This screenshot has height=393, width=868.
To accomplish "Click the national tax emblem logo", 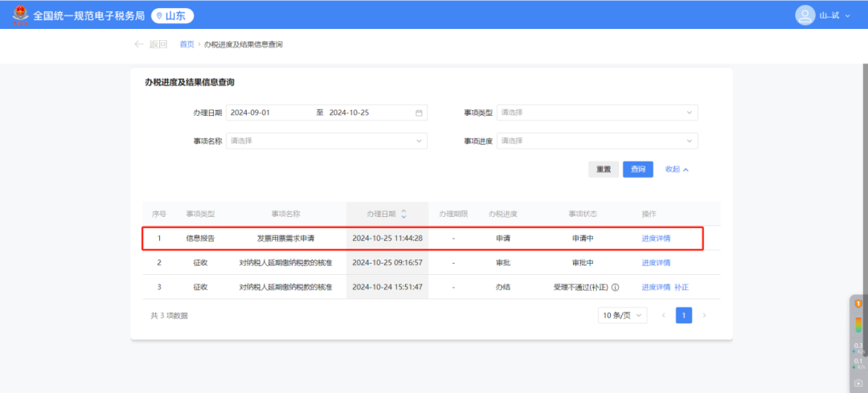I will pyautogui.click(x=20, y=15).
